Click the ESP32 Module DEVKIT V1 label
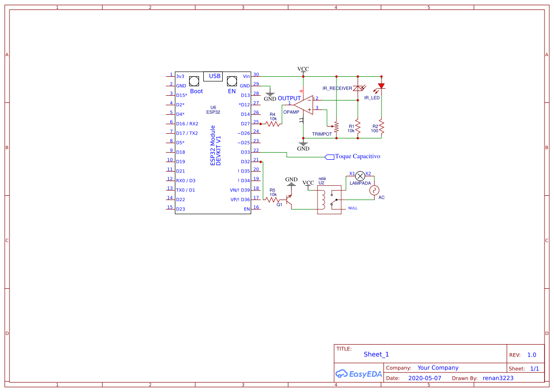 pyautogui.click(x=216, y=145)
